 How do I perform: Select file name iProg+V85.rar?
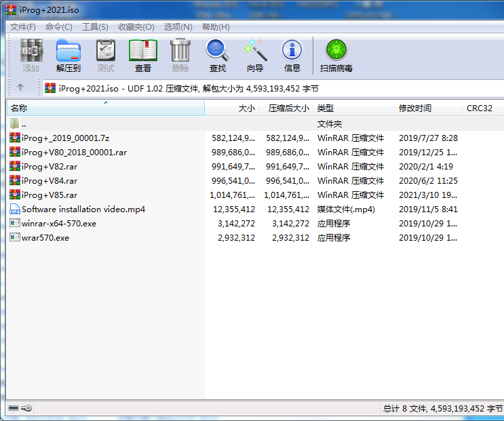point(50,195)
